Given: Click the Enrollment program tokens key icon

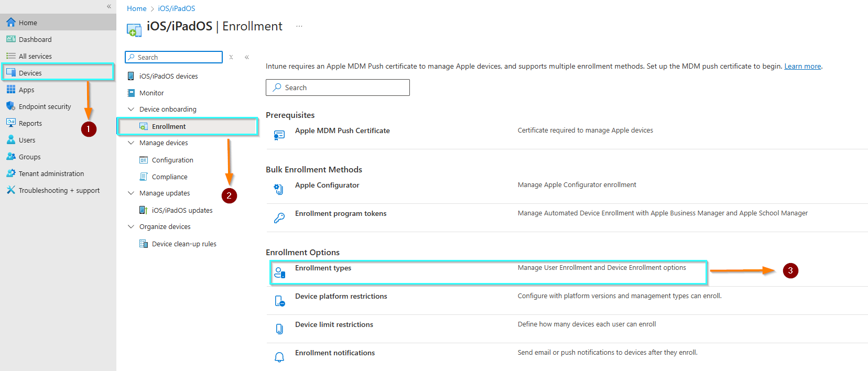Looking at the screenshot, I should point(279,218).
